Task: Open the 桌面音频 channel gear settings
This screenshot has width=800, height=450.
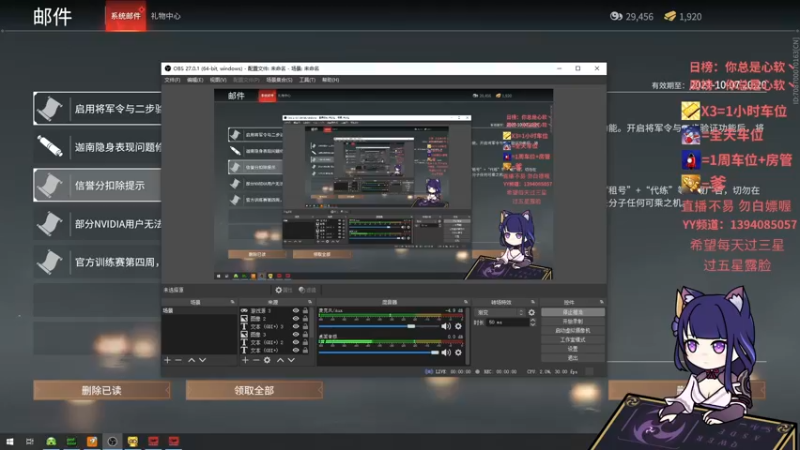Action: click(x=458, y=352)
